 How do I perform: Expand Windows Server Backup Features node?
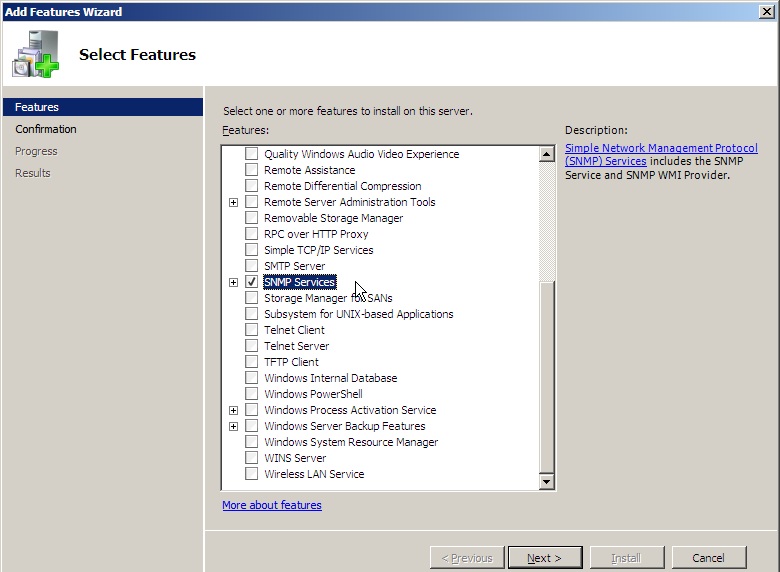tap(234, 426)
